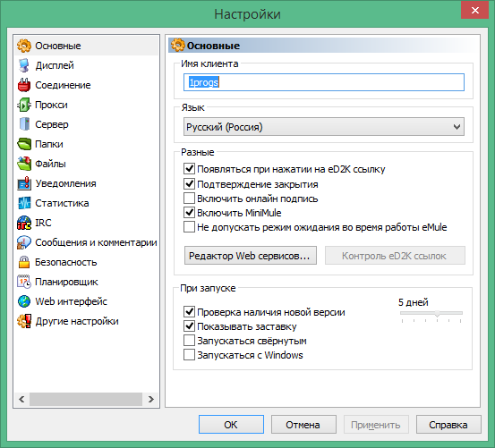Image resolution: width=495 pixels, height=448 pixels.
Task: Click in the Имя клиента text field
Action: click(x=324, y=82)
